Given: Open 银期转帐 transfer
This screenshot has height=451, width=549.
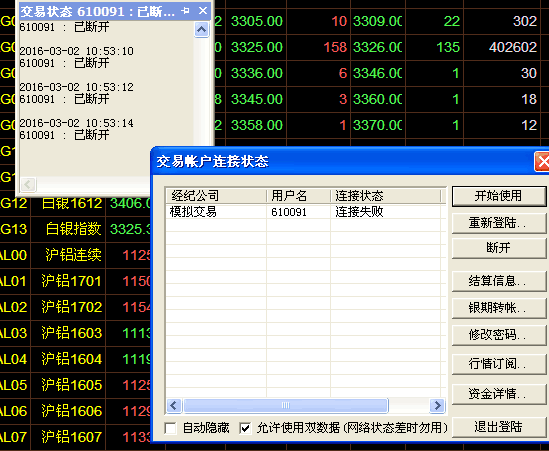Looking at the screenshot, I should pyautogui.click(x=499, y=308).
